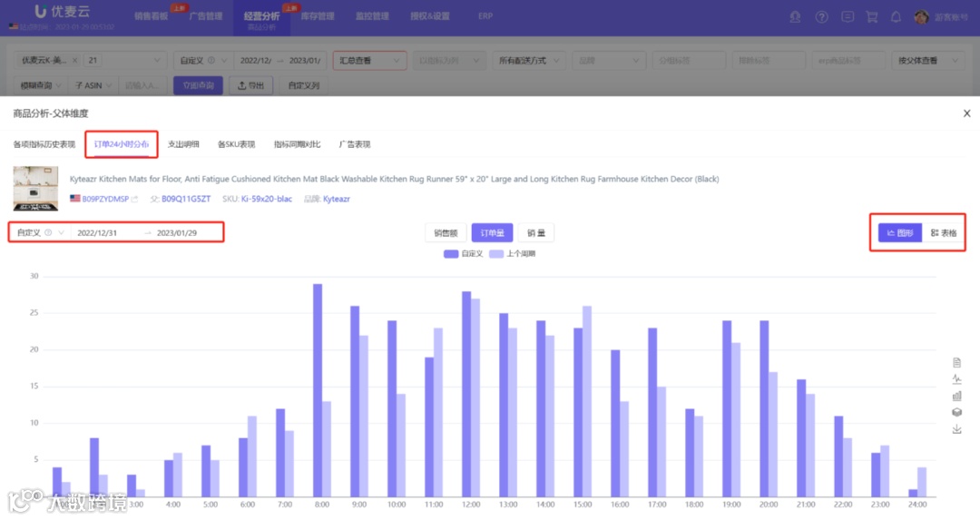980x520 pixels.
Task: Open the 所有配送方式 dropdown
Action: click(x=528, y=61)
